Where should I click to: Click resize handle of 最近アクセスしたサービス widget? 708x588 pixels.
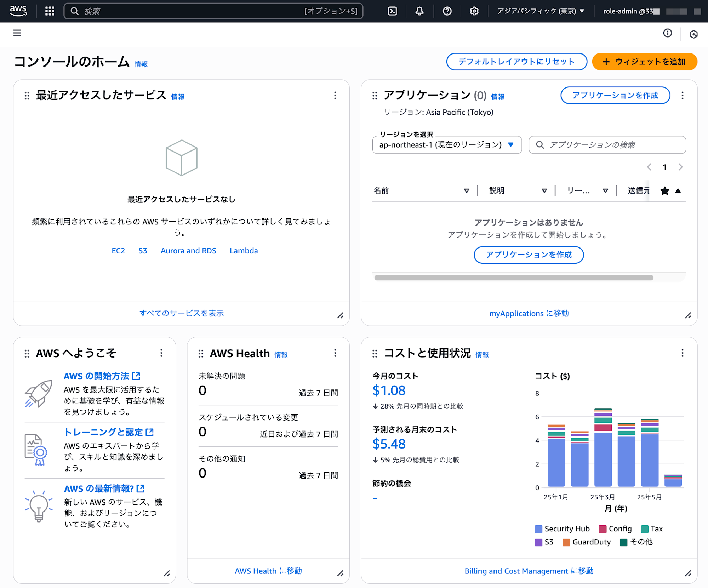point(340,315)
